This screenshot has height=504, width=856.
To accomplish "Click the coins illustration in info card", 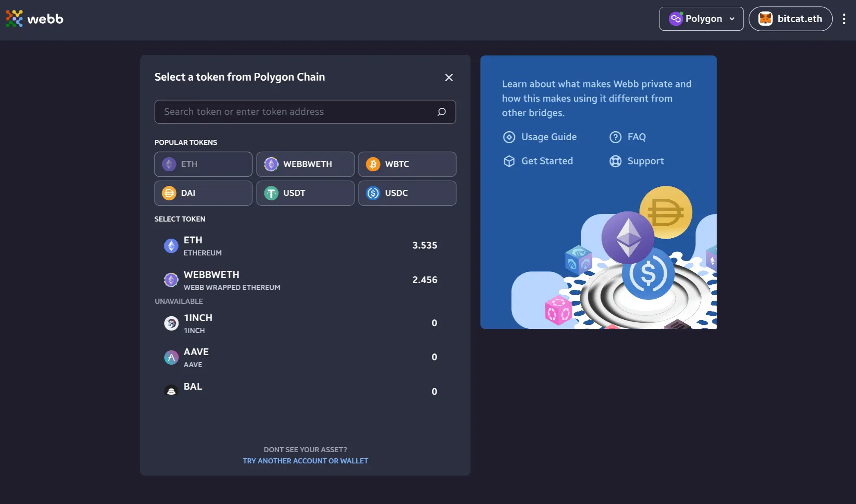I will pos(614,258).
